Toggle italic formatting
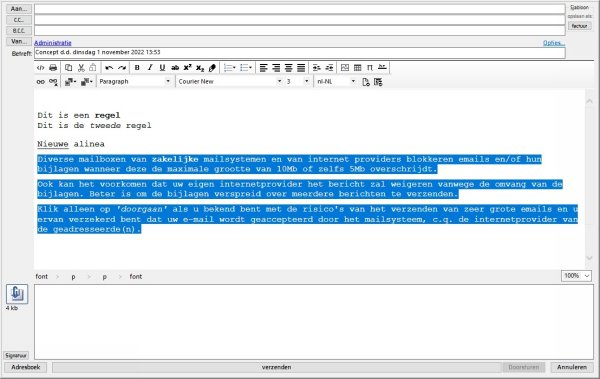Viewport: 600px width, 379px height. (x=150, y=68)
